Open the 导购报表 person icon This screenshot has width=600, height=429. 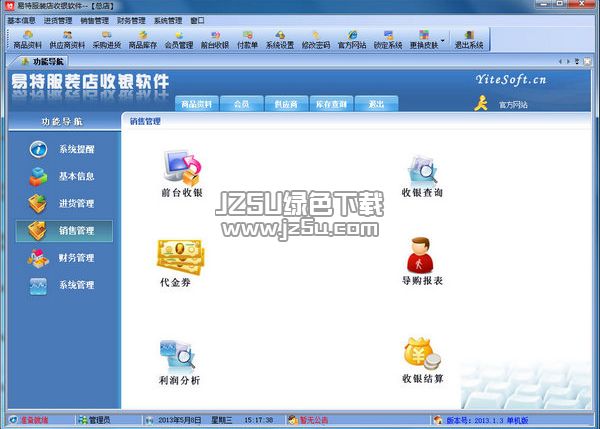[422, 261]
